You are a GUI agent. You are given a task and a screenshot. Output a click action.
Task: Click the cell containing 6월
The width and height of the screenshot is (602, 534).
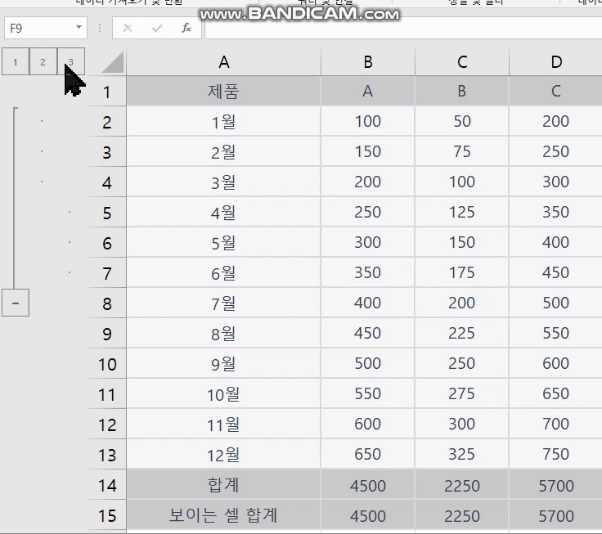(224, 273)
